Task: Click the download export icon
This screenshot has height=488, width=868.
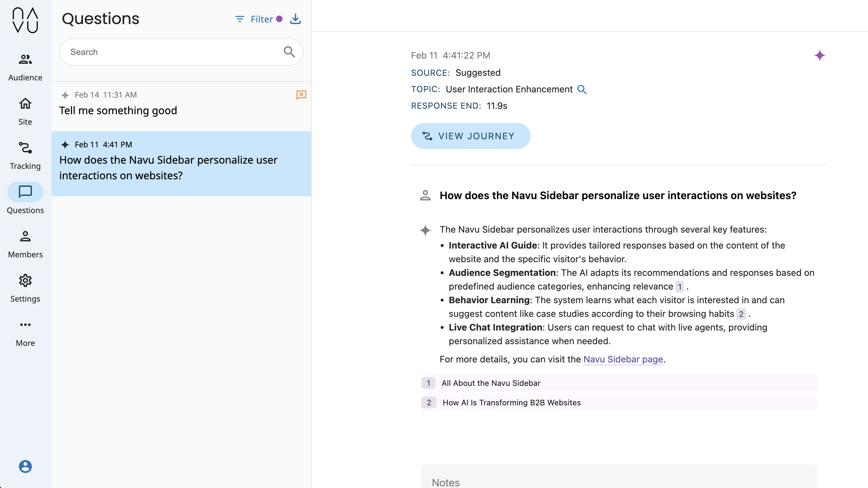Action: 296,19
